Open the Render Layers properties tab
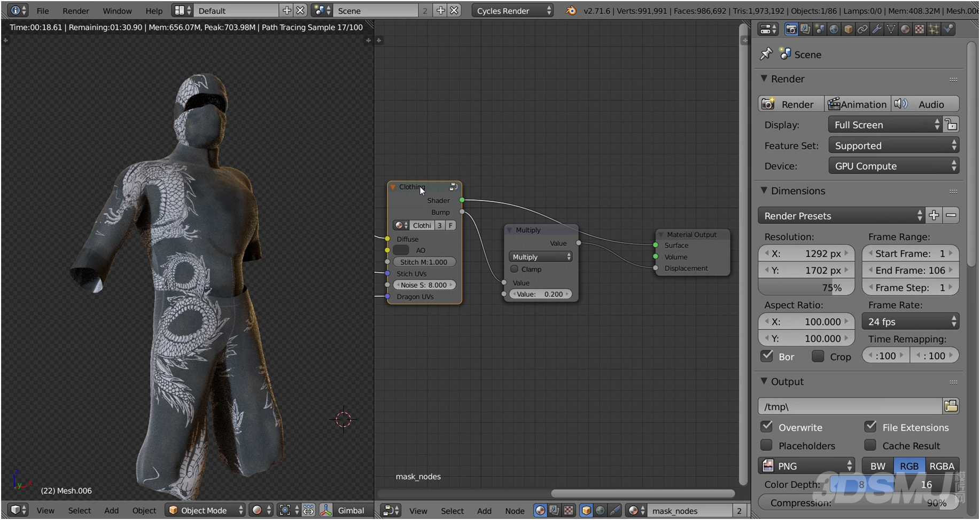This screenshot has height=520, width=980. point(805,29)
